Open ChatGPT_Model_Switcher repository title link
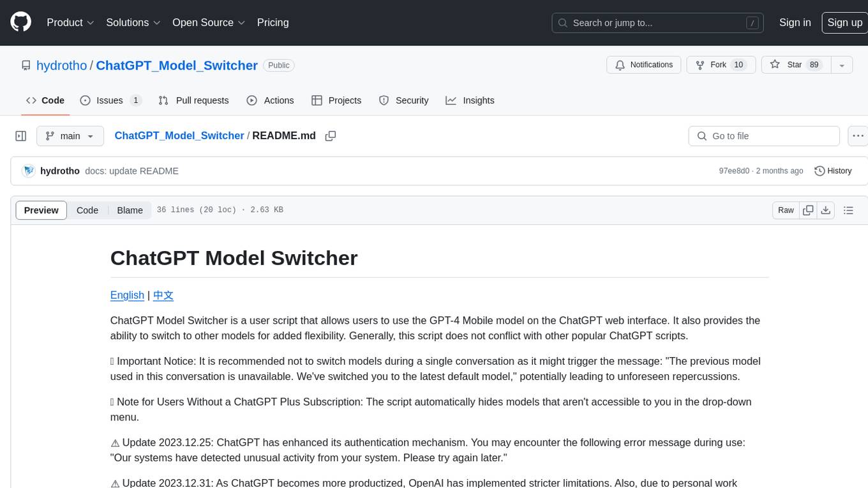This screenshot has height=488, width=868. (x=177, y=65)
